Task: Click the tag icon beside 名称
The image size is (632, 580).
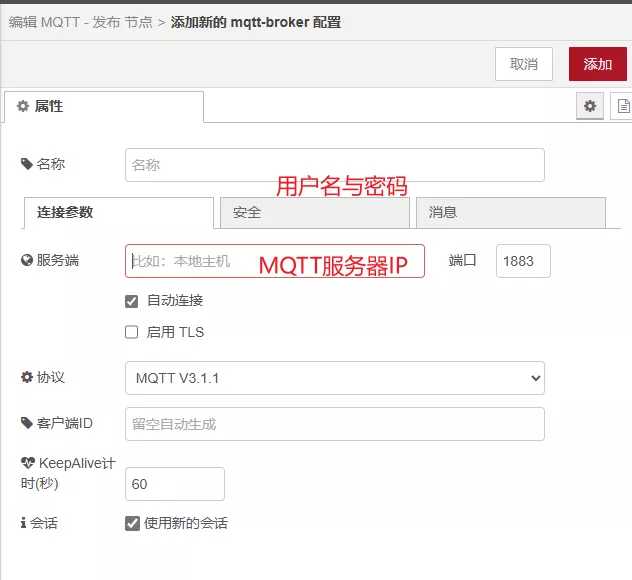Action: pyautogui.click(x=26, y=164)
